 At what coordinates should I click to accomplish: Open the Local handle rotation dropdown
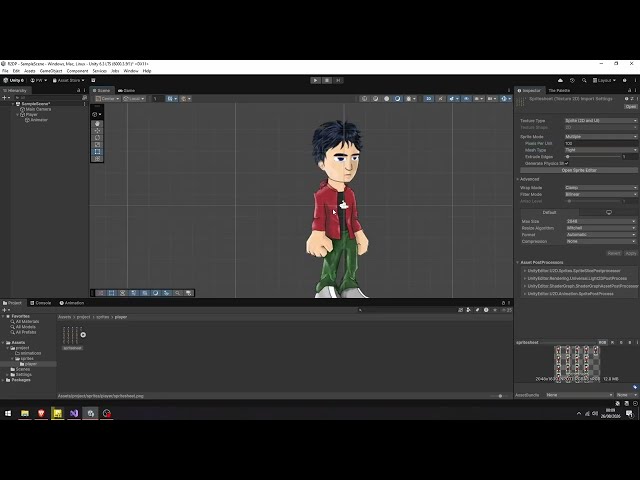134,99
